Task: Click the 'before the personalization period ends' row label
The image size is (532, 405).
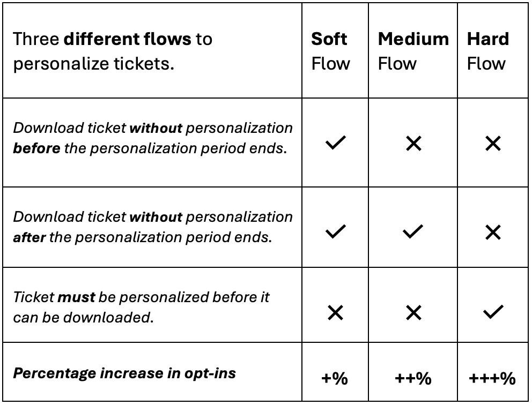Action: tap(153, 138)
